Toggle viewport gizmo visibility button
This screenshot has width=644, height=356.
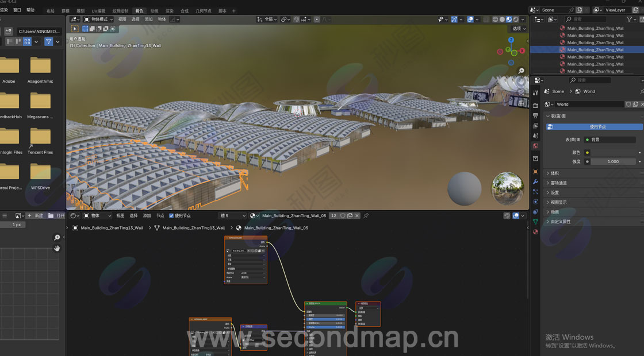click(454, 19)
